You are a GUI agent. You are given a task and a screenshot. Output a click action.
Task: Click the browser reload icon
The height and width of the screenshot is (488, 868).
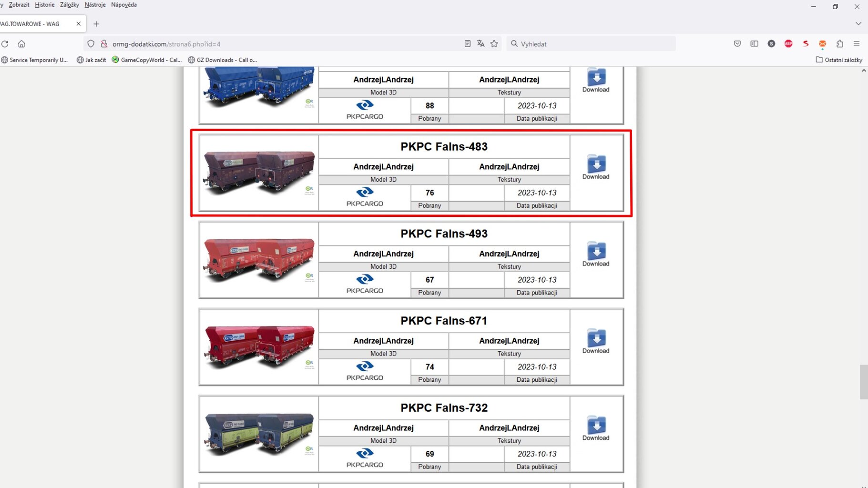[5, 44]
